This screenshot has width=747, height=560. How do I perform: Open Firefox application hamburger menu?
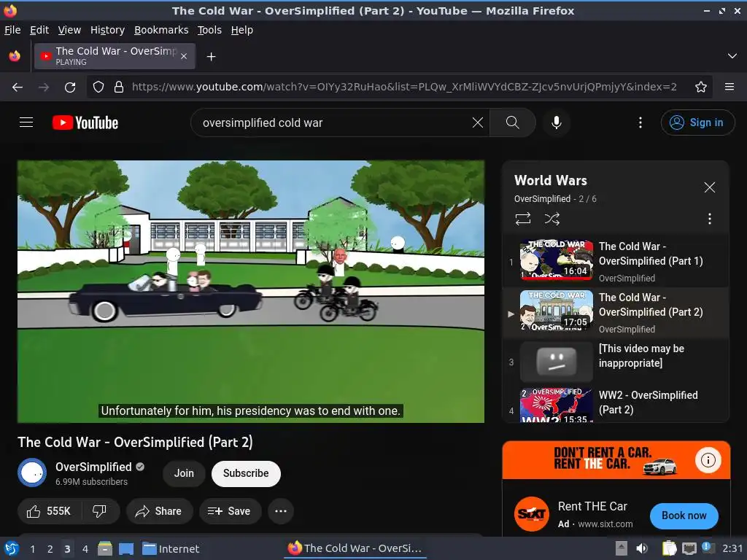(x=729, y=87)
